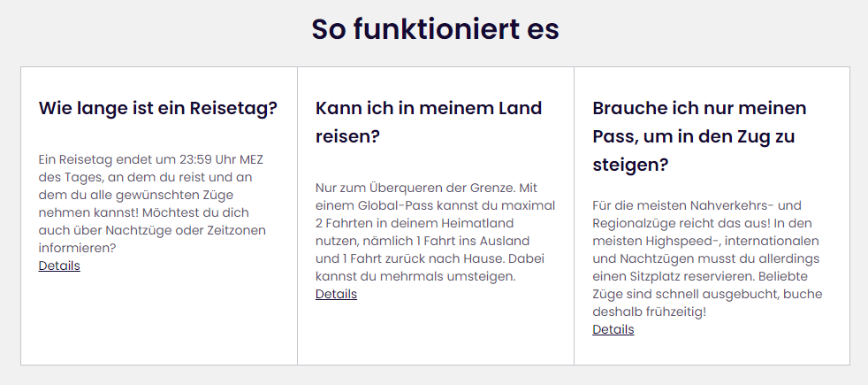868x385 pixels.
Task: Click the text "23:59 Uhr MEZ"
Action: tap(224, 159)
